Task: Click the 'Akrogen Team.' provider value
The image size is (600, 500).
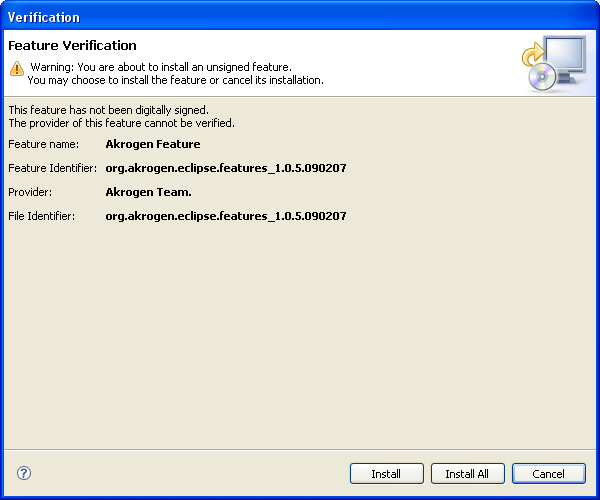Action: pyautogui.click(x=148, y=192)
